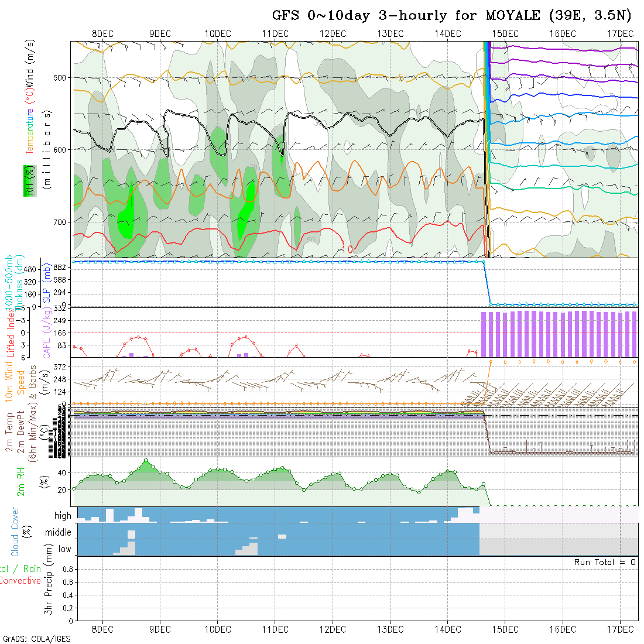Click the 700 millibar tick label
Viewport: 644px width, 644px height.
coord(63,222)
